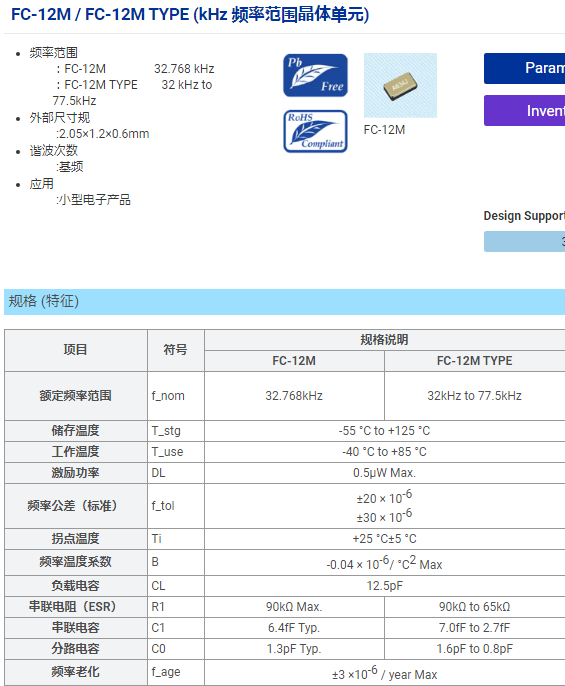Select the FC-12M TYPE column header
The image size is (565, 686).
point(474,361)
